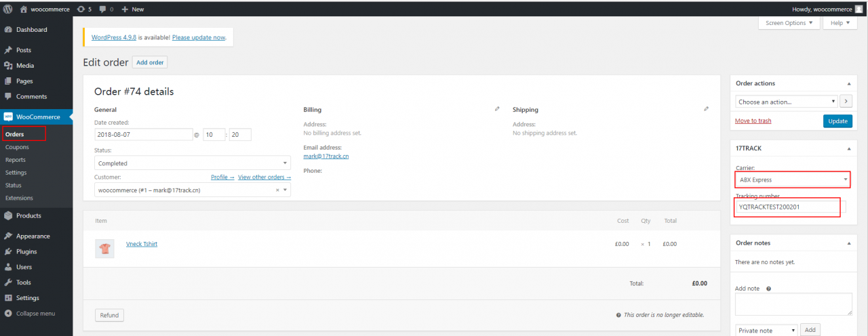
Task: Click the date created field
Action: point(144,135)
